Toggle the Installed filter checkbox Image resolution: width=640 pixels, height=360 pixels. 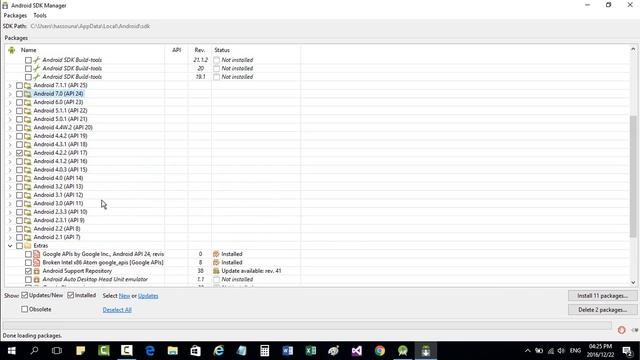[x=71, y=295]
